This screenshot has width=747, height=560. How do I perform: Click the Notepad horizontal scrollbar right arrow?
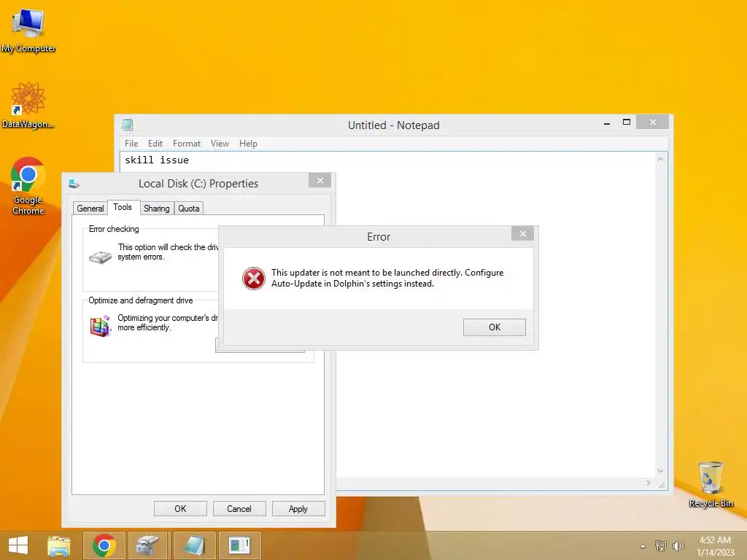(649, 483)
